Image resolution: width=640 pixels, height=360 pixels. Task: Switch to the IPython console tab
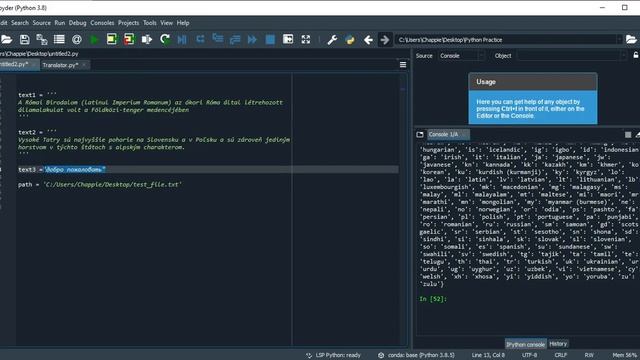[x=525, y=344]
